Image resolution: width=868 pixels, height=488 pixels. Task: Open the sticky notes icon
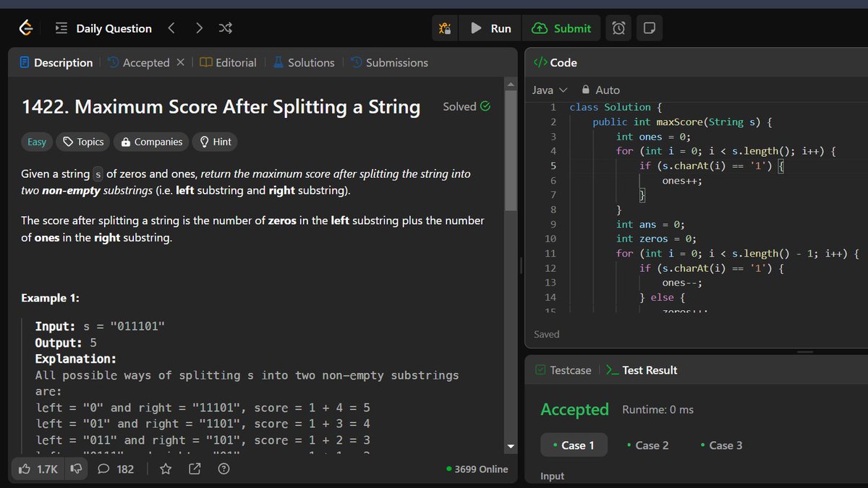(650, 28)
